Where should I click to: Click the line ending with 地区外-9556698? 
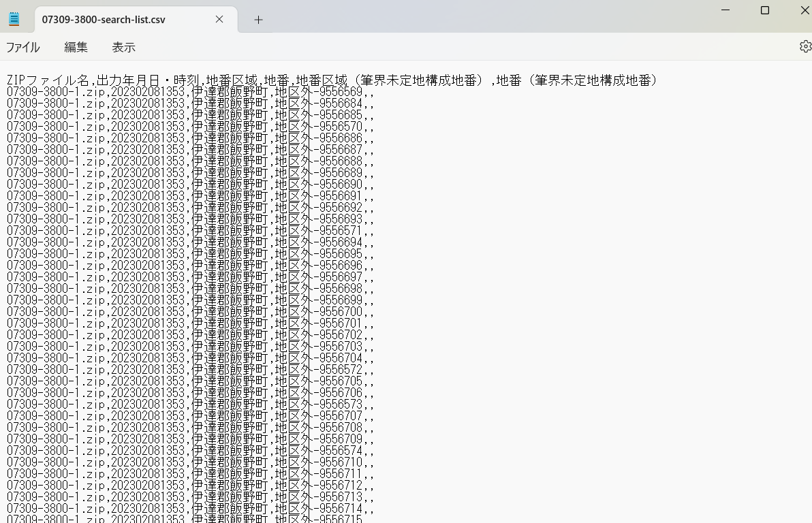tap(190, 289)
